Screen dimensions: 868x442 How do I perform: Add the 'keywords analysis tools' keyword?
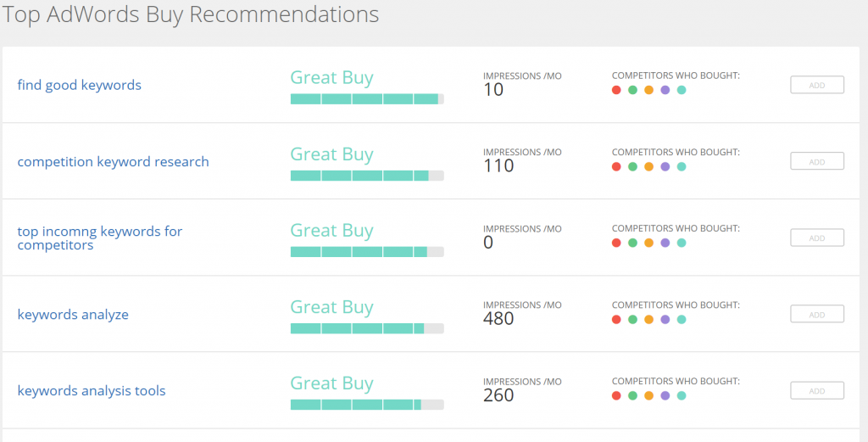tap(816, 391)
